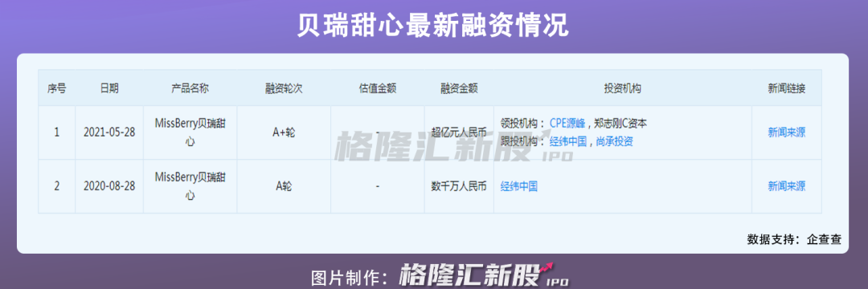Select MissBerry贝瑞甜心 in the 2021-05-28 row
This screenshot has height=289, width=868.
pos(190,132)
